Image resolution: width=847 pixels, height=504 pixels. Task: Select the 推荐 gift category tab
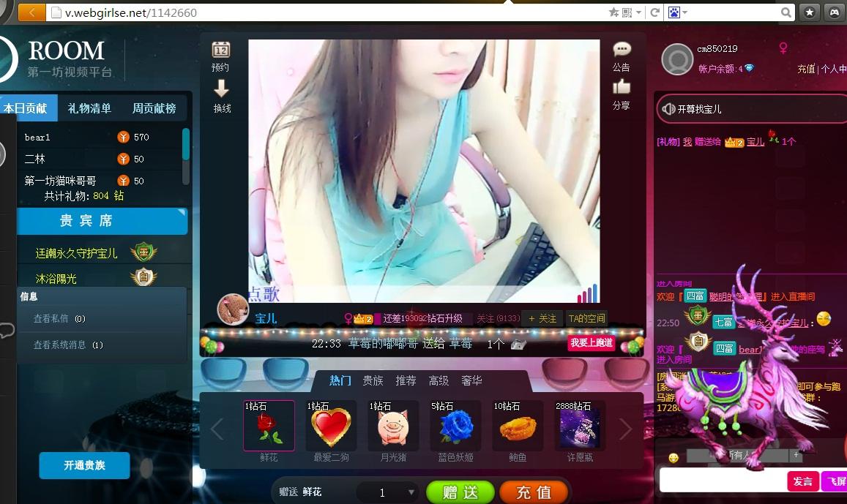pos(406,380)
